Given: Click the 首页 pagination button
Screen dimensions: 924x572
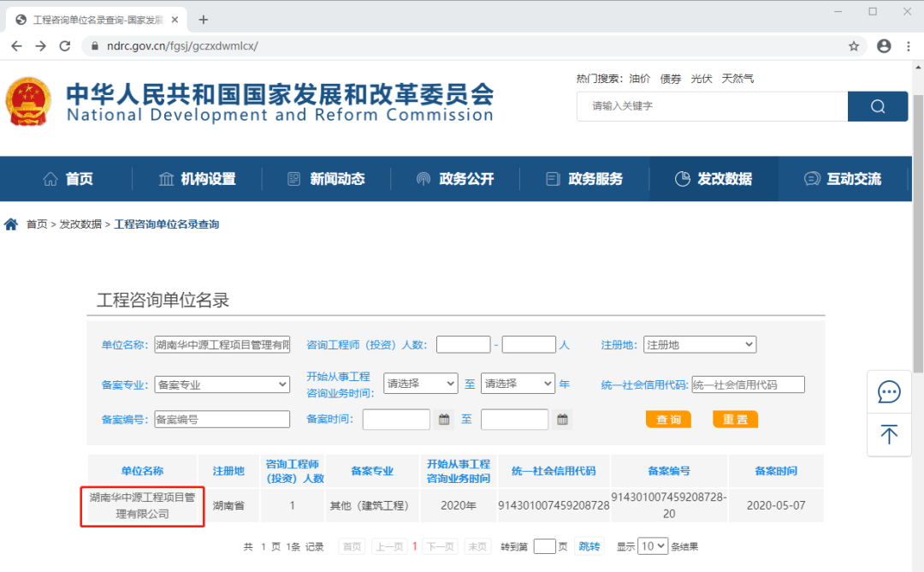Looking at the screenshot, I should coord(352,546).
